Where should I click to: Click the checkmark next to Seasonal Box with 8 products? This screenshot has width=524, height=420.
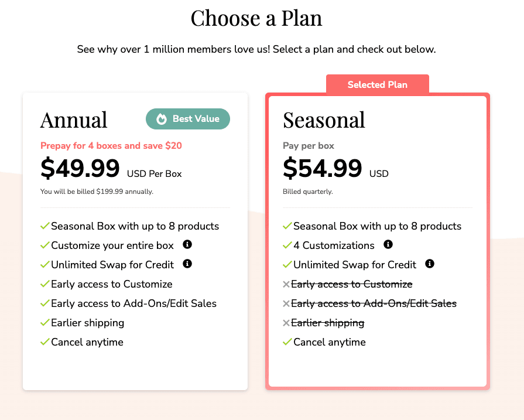(44, 226)
